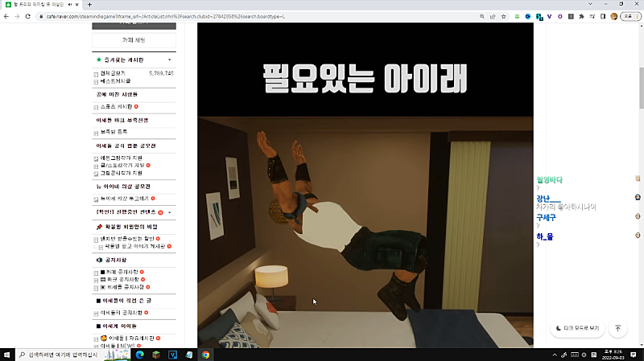Toggle the Chrome side panel icon
Screen dimensions: 644x361
pyautogui.click(x=603, y=16)
